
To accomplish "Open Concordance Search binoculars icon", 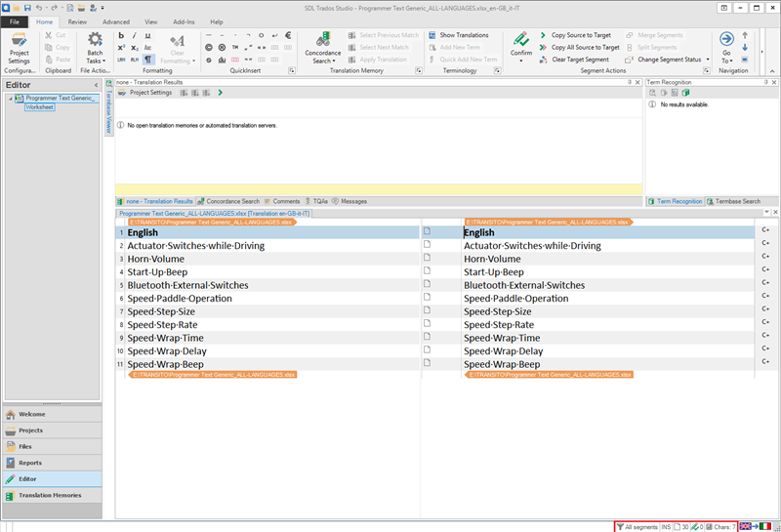I will tap(323, 39).
